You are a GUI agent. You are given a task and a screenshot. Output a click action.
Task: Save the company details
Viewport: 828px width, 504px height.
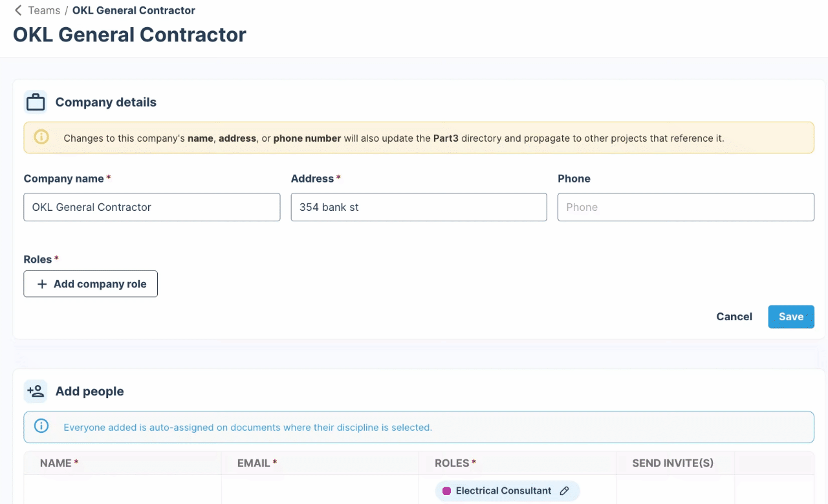pyautogui.click(x=791, y=316)
